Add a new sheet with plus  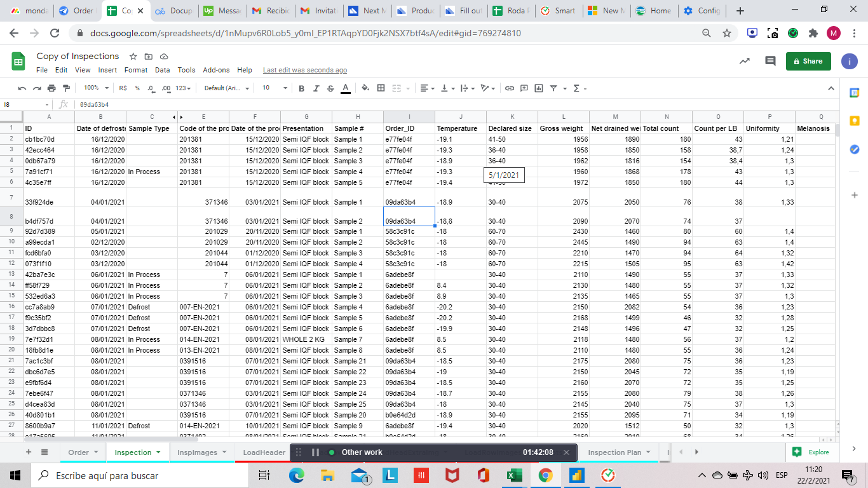(x=28, y=452)
